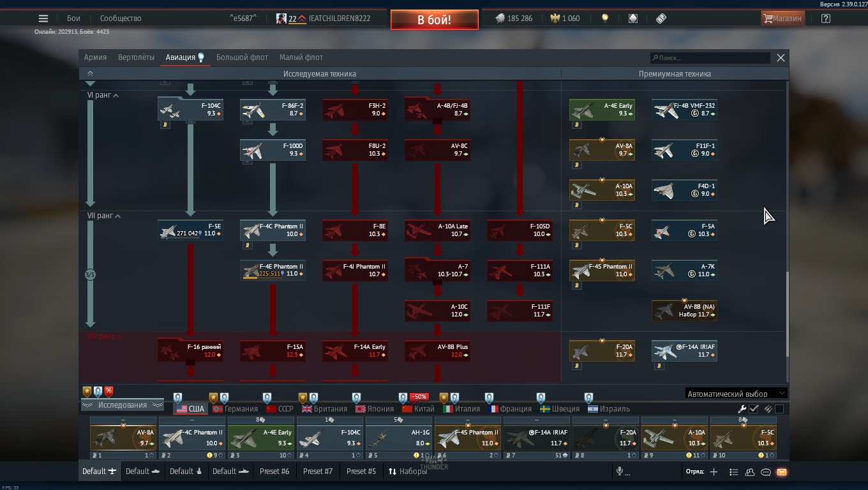The image size is (868, 490).
Task: Select premium FJ-4B VMF-232
Action: coord(684,109)
